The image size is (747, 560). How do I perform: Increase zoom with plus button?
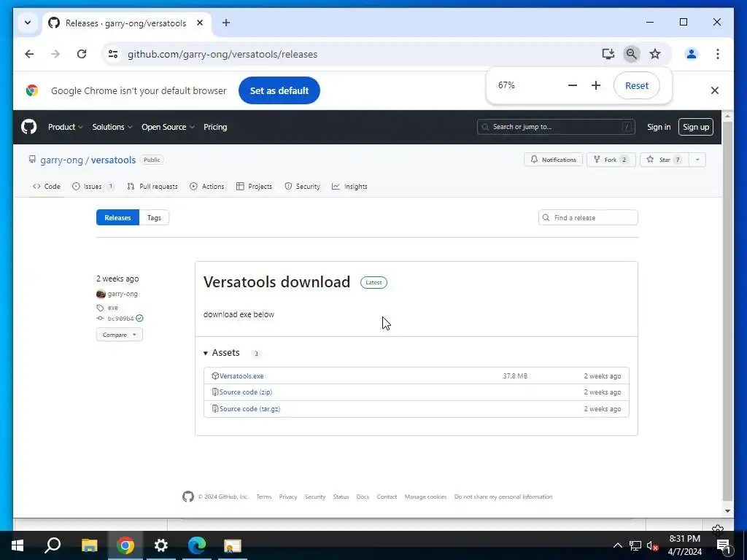(596, 85)
